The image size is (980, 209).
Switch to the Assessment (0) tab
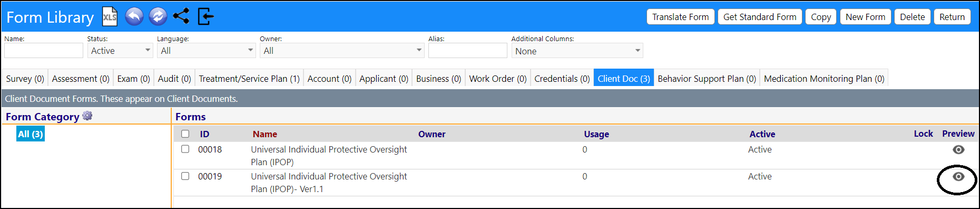(x=81, y=79)
